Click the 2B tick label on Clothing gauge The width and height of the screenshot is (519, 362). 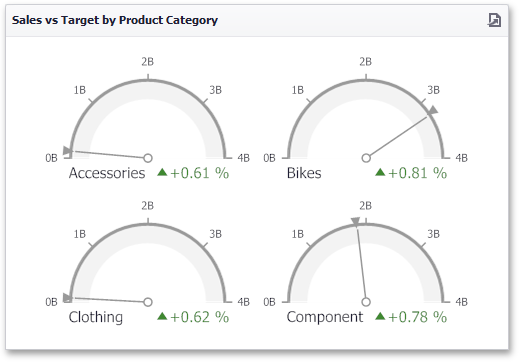click(x=147, y=206)
